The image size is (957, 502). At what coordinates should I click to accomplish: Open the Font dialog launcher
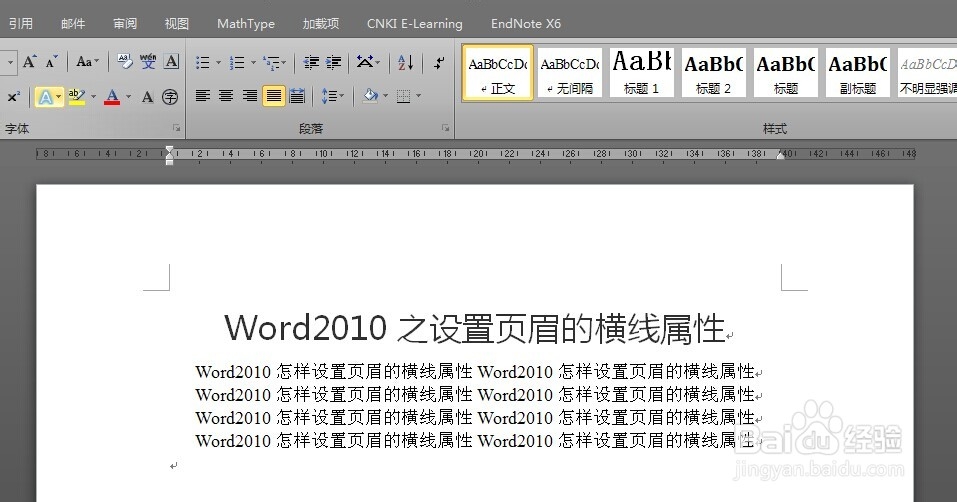pos(176,128)
